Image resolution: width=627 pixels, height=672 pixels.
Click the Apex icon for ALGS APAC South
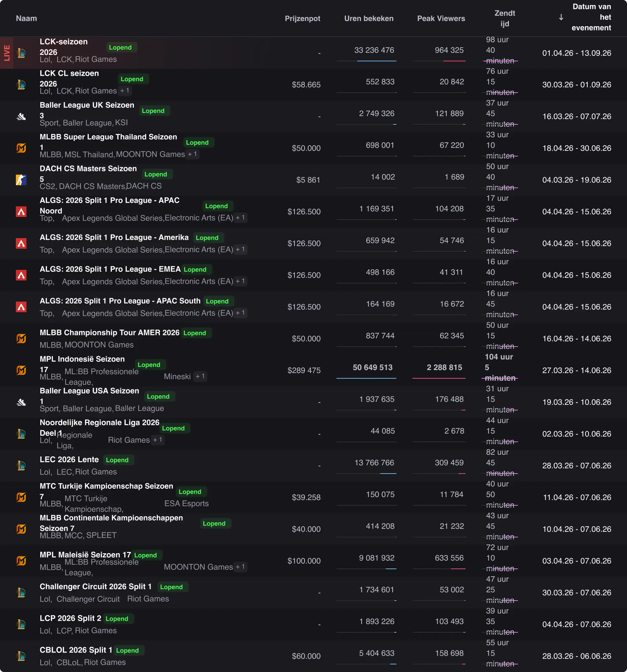21,307
